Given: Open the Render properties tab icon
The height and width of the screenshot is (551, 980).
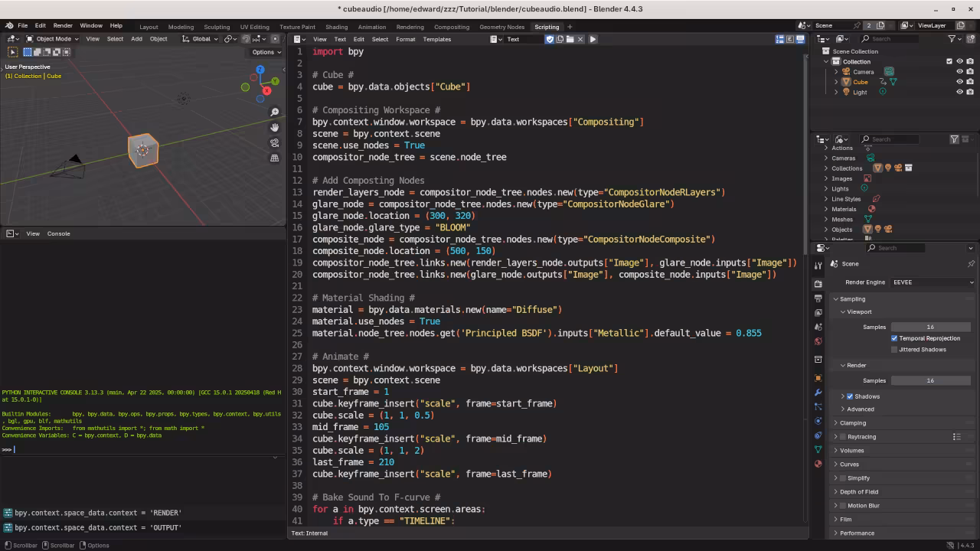Looking at the screenshot, I should click(x=818, y=283).
